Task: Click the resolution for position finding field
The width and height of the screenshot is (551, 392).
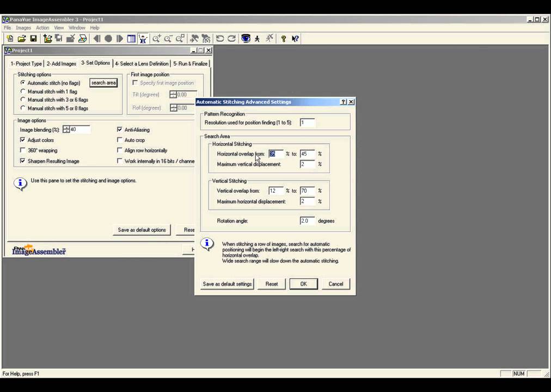Action: pos(308,122)
